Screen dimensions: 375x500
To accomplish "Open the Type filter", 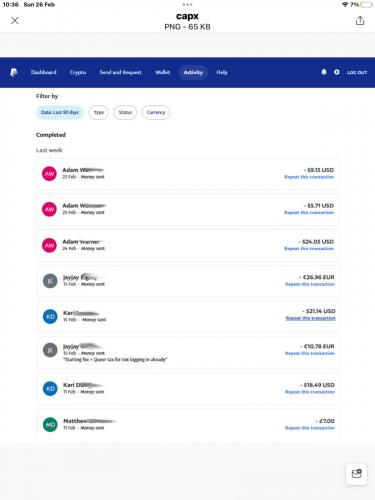I will click(99, 112).
